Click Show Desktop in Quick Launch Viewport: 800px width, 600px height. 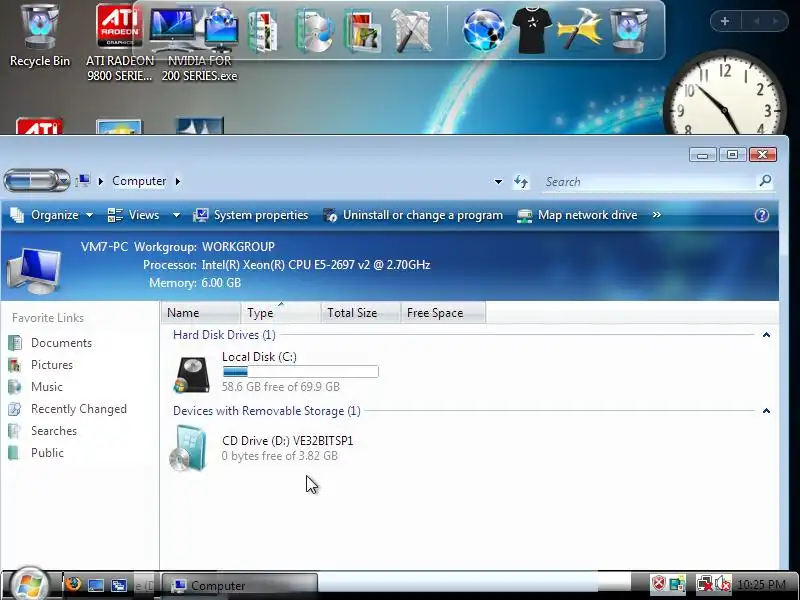point(96,585)
